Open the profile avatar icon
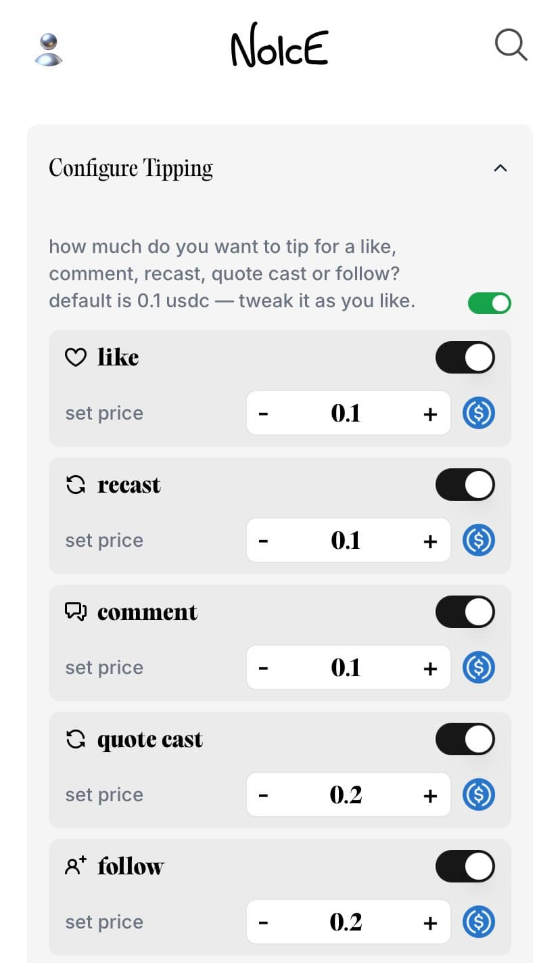 [x=48, y=49]
